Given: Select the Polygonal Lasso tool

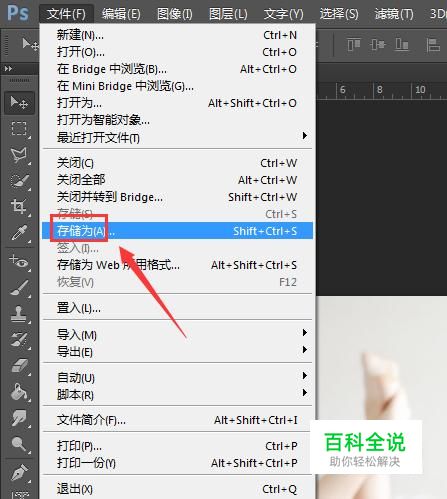Looking at the screenshot, I should [x=19, y=155].
